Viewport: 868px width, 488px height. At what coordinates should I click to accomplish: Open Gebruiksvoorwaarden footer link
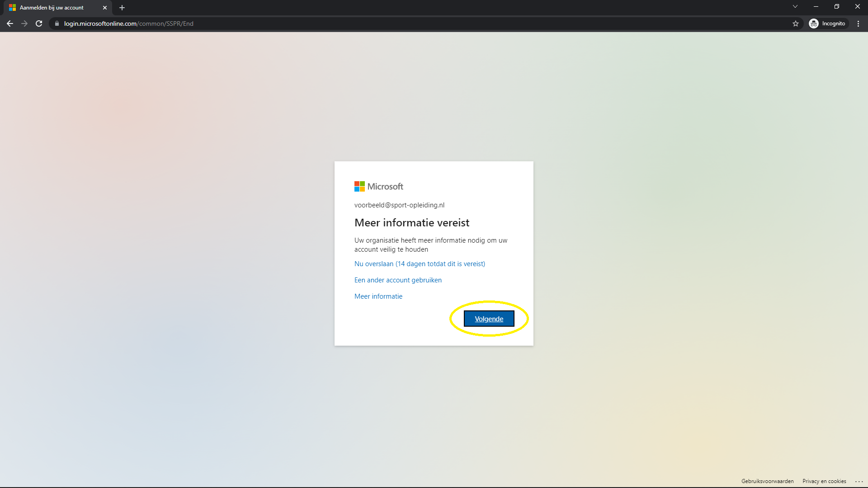(x=767, y=481)
